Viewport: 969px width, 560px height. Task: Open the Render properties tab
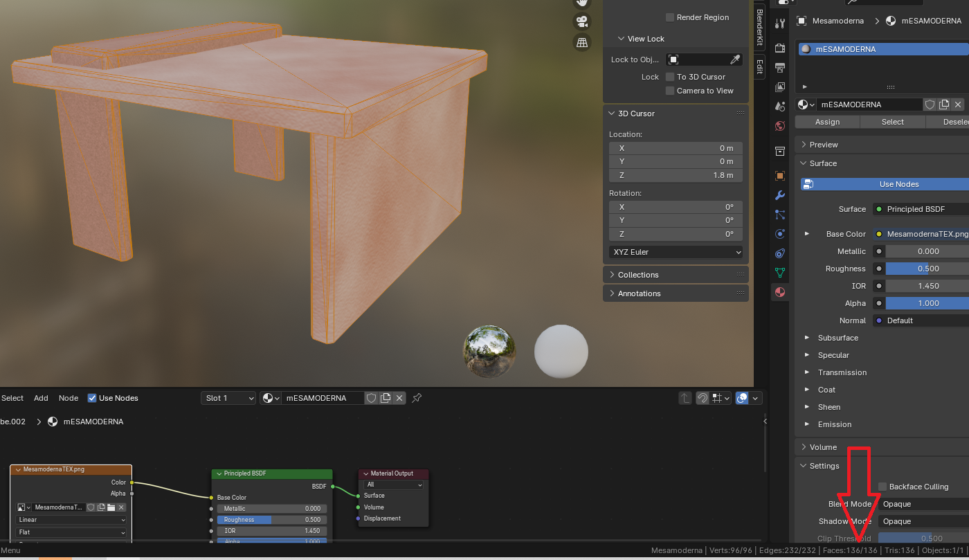pos(780,48)
